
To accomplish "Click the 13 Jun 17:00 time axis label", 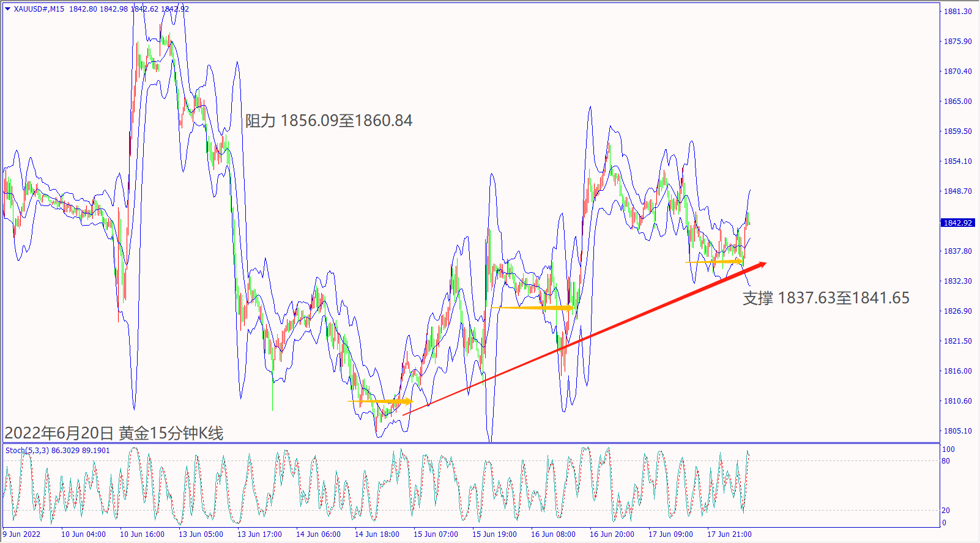I will tap(259, 534).
